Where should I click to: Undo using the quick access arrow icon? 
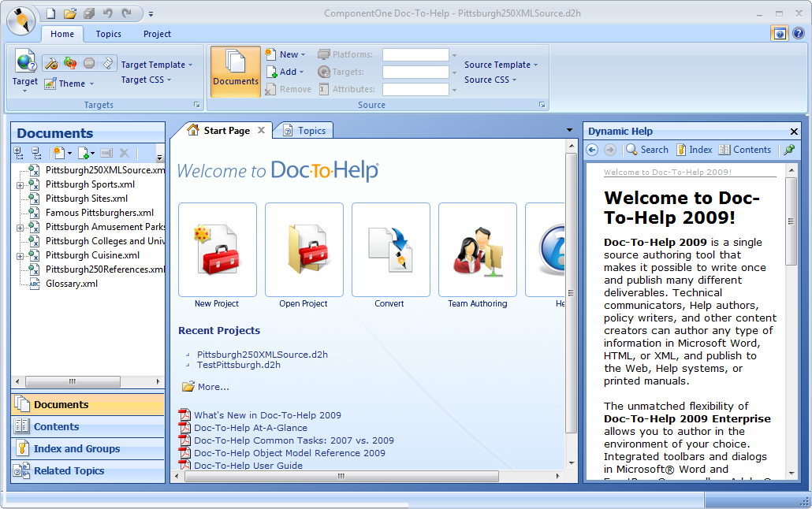pos(108,13)
